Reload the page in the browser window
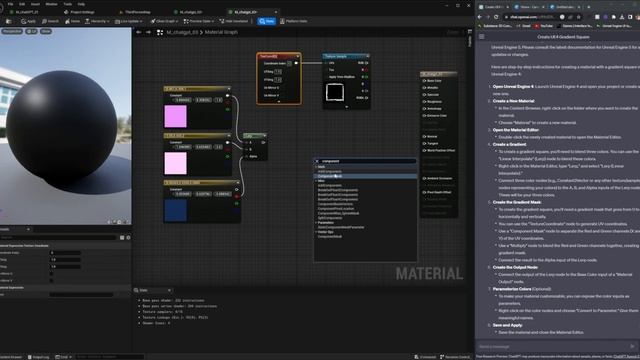 click(496, 17)
